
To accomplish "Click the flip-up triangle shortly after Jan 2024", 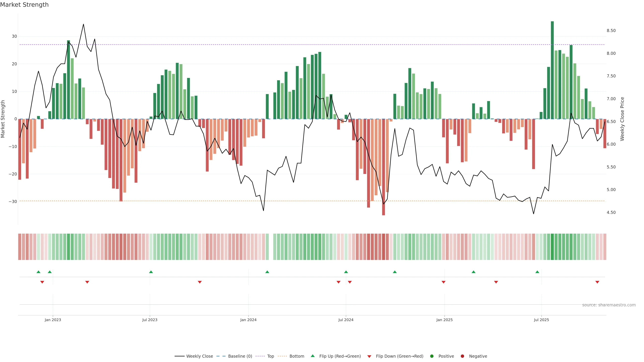I will pyautogui.click(x=267, y=272).
